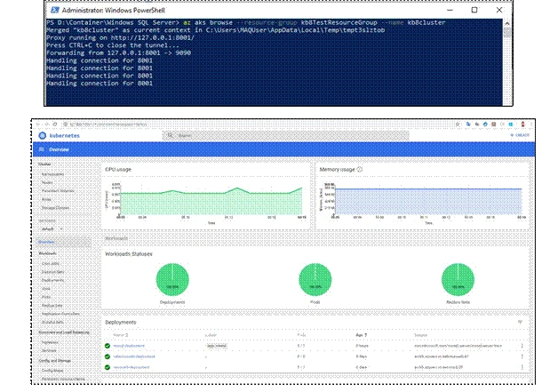This screenshot has height=392, width=542.
Task: Open the browser profile avatar icon
Action: pos(522,124)
